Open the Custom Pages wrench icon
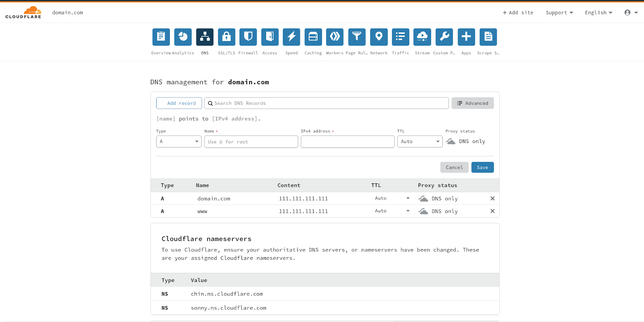 (444, 37)
